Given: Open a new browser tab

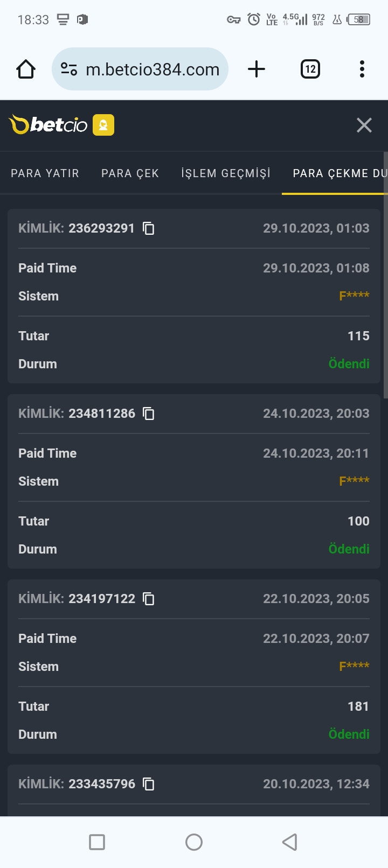Looking at the screenshot, I should (x=257, y=69).
